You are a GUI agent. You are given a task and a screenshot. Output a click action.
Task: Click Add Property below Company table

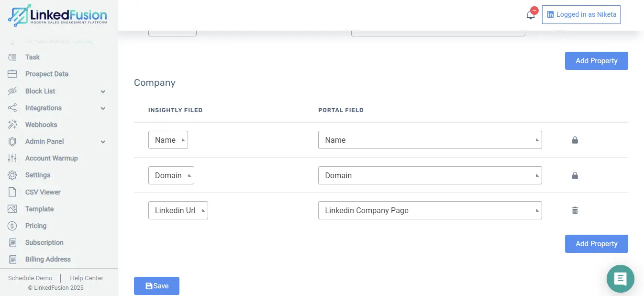(596, 244)
